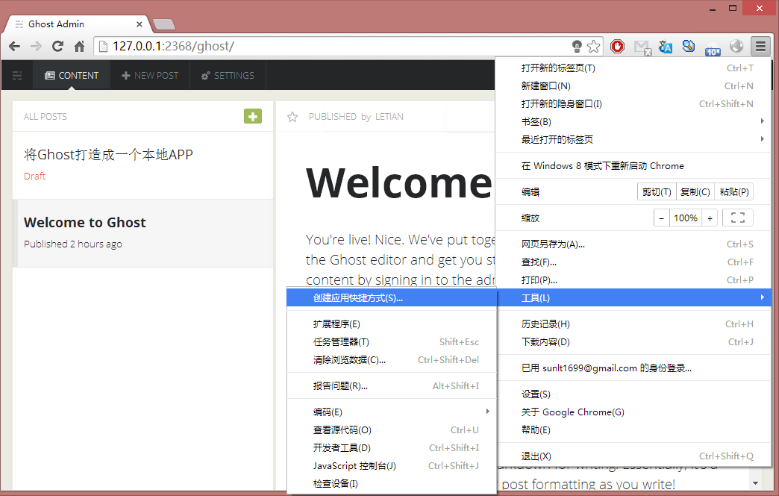Open NEW POST in Ghost navigation
The width and height of the screenshot is (779, 496).
[150, 76]
